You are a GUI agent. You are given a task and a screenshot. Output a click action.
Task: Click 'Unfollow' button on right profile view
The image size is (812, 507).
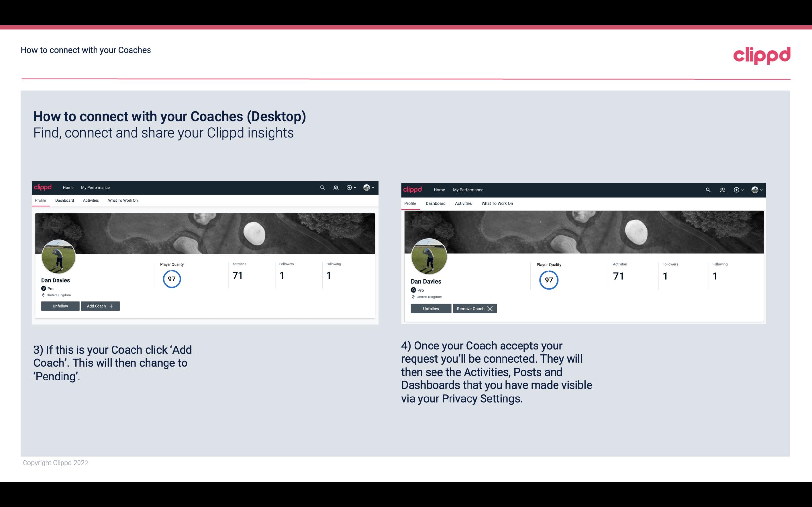[431, 308]
